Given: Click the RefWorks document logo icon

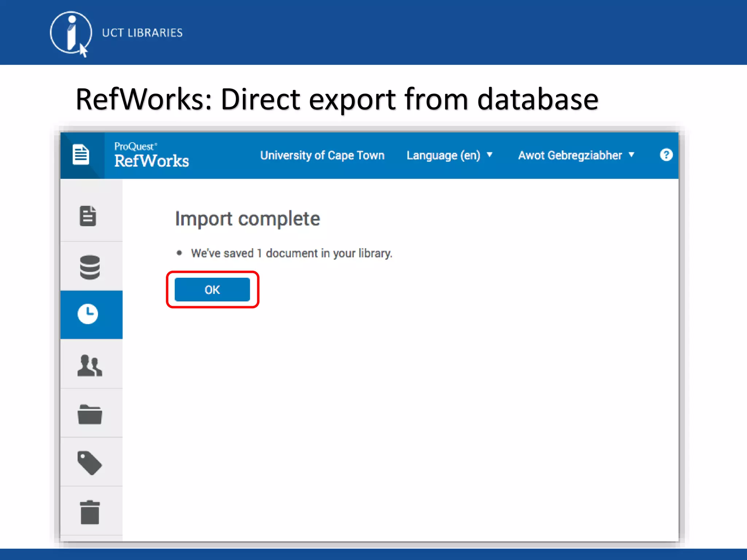Looking at the screenshot, I should pos(81,155).
